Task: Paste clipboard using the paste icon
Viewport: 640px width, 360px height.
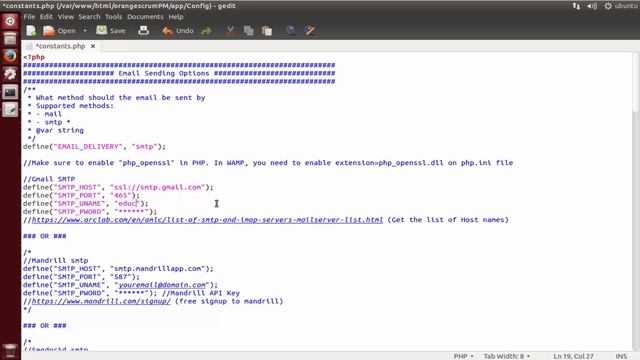Action: [x=267, y=31]
